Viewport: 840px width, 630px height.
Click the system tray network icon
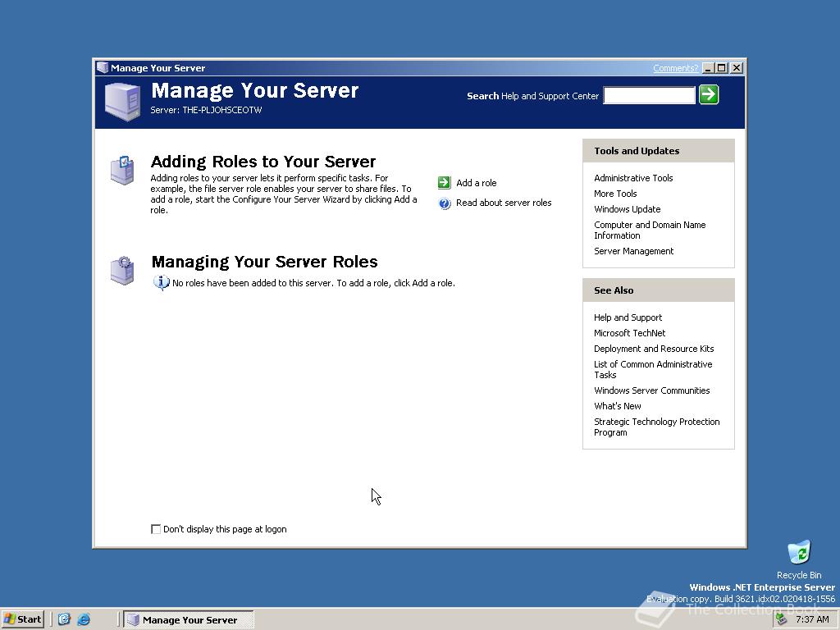pyautogui.click(x=781, y=619)
